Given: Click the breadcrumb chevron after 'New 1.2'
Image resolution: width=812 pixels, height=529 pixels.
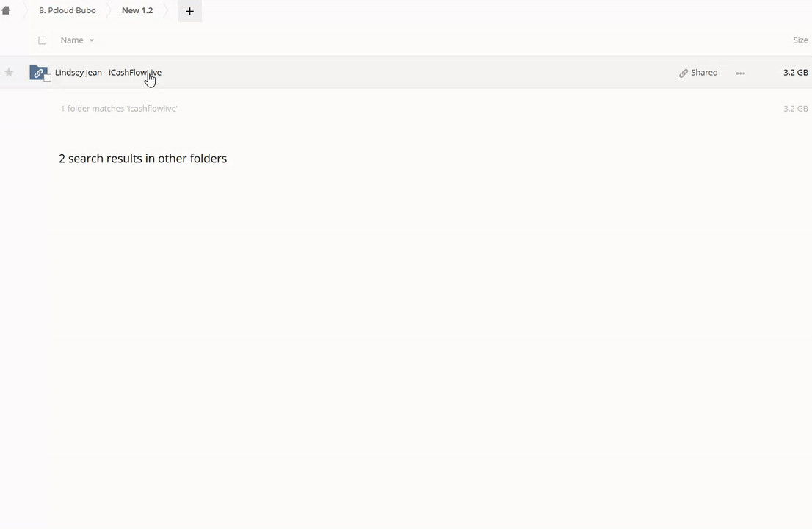Looking at the screenshot, I should pyautogui.click(x=167, y=11).
